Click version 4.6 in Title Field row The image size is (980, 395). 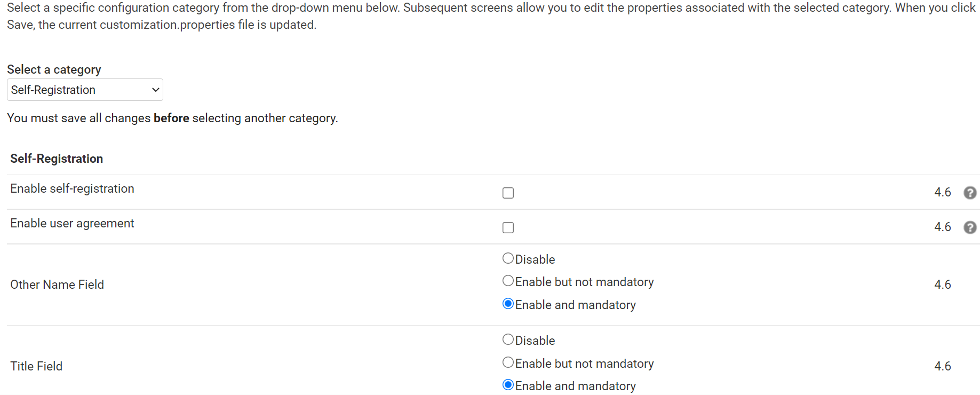click(943, 366)
